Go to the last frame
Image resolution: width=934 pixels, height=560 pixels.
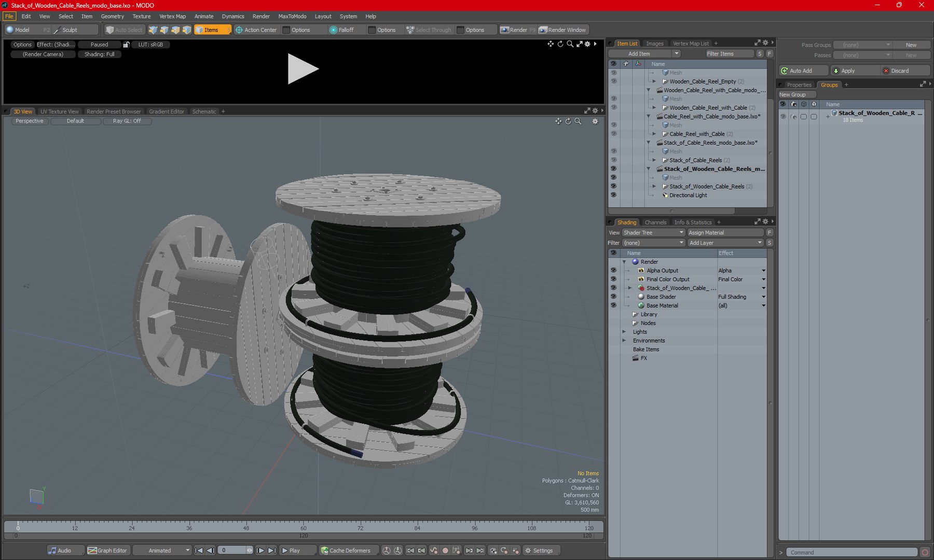coord(272,551)
